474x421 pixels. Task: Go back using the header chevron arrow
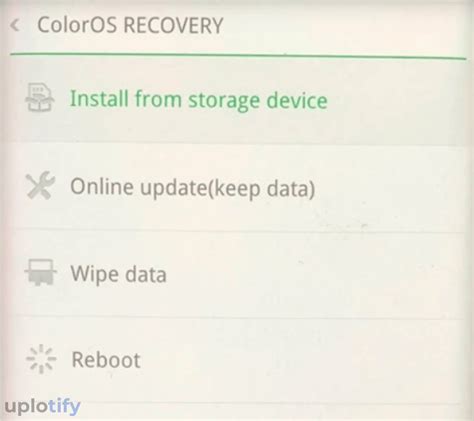[x=15, y=26]
